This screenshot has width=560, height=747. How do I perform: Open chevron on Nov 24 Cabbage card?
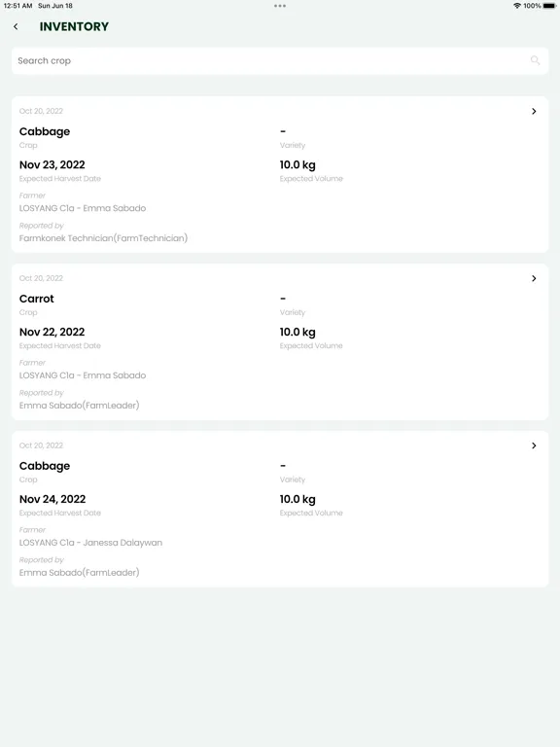tap(534, 445)
